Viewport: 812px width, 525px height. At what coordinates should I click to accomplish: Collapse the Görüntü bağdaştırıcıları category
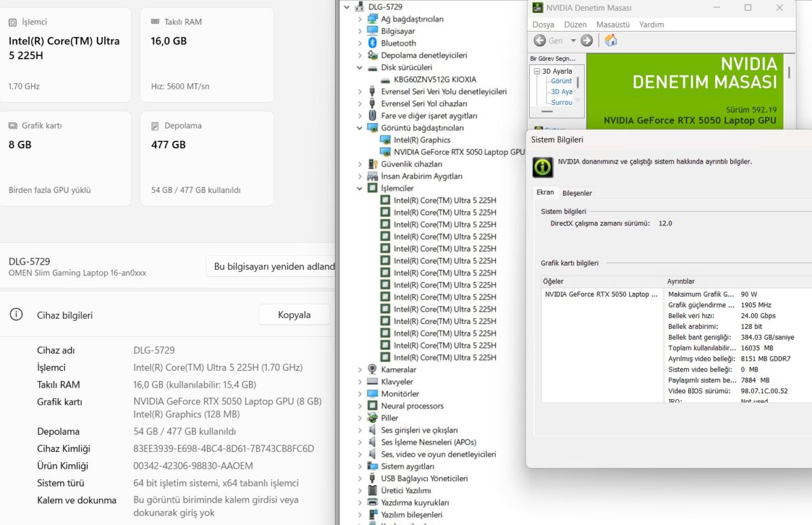click(360, 128)
